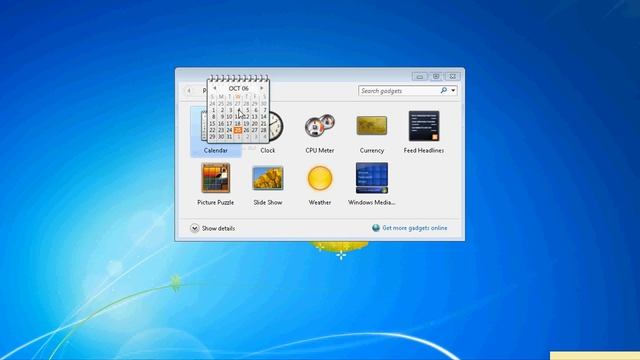The width and height of the screenshot is (640, 360).
Task: Choose the Slide Show gadget
Action: pyautogui.click(x=268, y=178)
